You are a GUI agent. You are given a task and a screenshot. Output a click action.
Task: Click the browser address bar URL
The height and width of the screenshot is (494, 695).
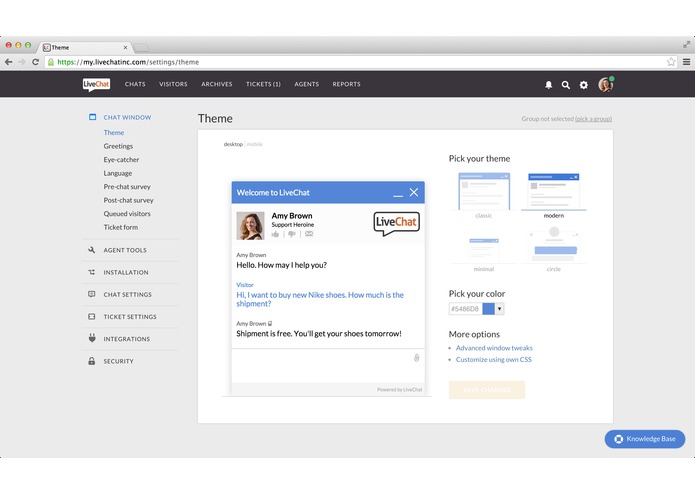(x=128, y=62)
